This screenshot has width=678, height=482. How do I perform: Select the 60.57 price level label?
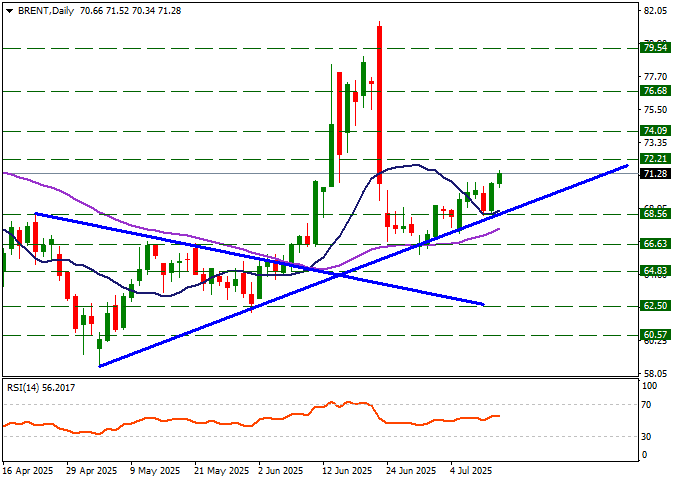[x=656, y=335]
